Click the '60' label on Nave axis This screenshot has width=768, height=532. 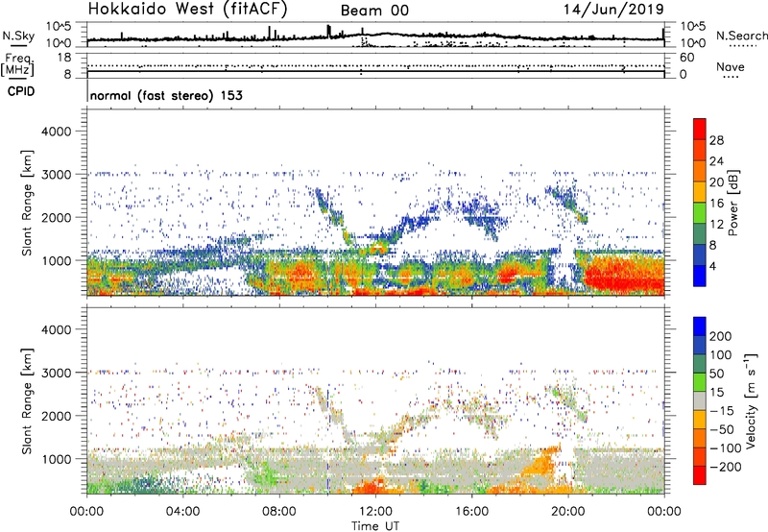[x=687, y=58]
